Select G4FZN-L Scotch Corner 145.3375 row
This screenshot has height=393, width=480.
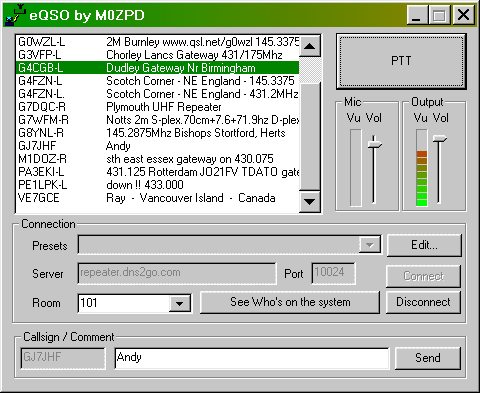(x=157, y=81)
